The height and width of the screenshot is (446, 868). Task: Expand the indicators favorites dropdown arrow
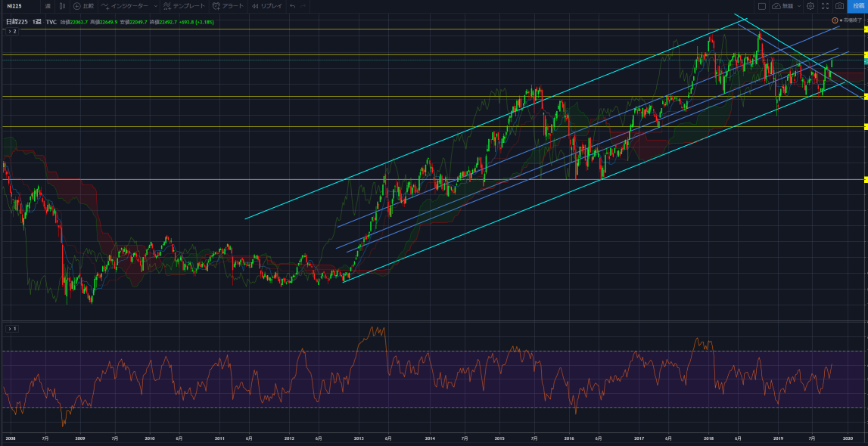click(156, 6)
